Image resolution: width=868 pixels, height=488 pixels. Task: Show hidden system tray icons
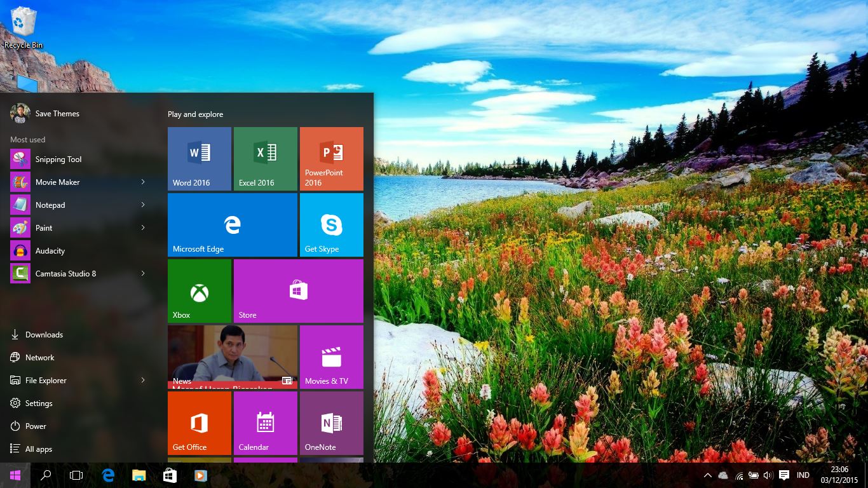[x=707, y=475]
